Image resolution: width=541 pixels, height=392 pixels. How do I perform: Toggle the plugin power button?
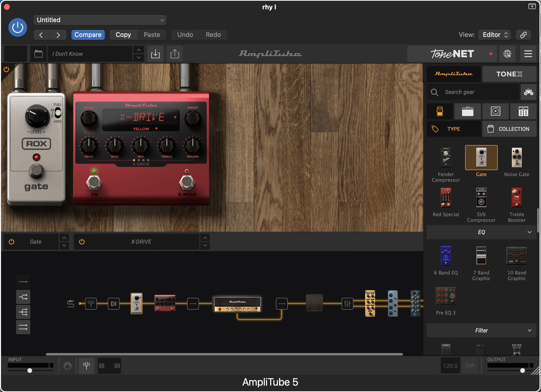click(x=18, y=27)
